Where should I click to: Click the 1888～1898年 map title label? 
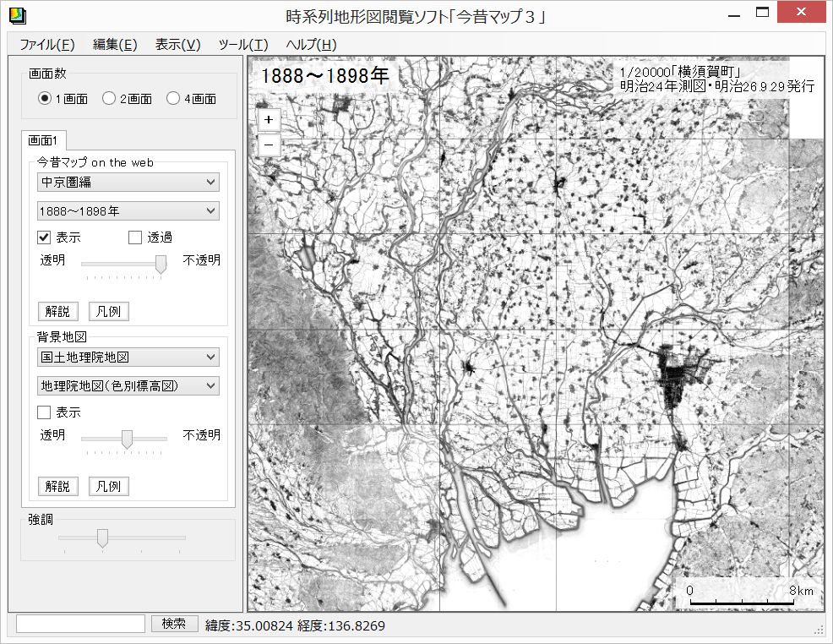324,75
